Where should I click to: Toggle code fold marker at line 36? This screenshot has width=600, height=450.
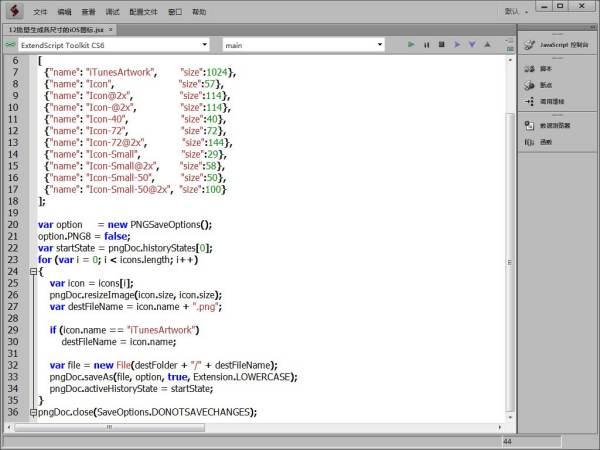[33, 412]
